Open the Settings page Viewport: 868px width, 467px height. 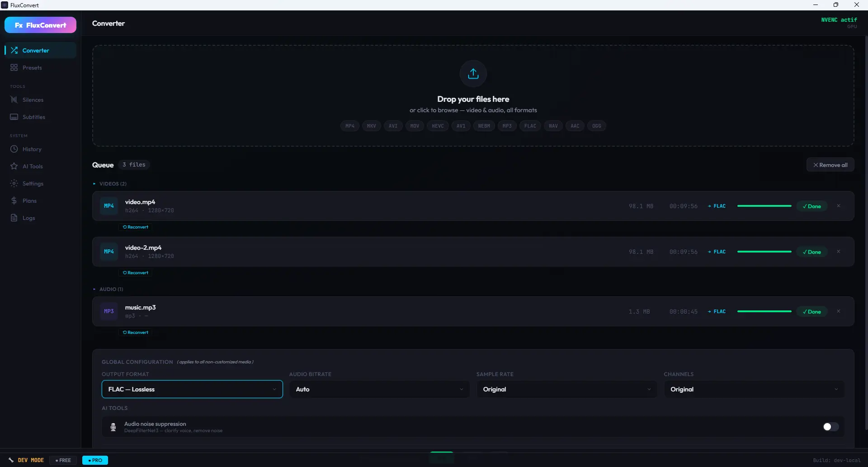(x=33, y=184)
